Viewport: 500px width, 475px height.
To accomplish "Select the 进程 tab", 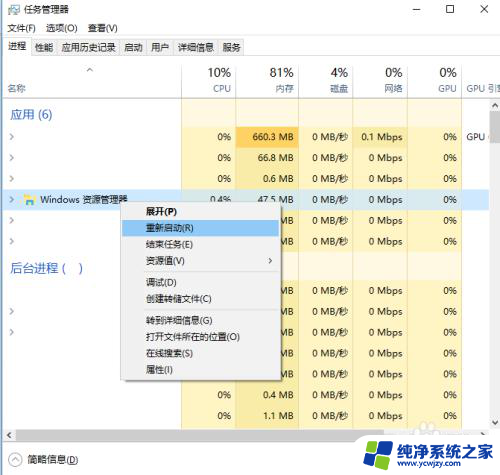I will [x=17, y=46].
